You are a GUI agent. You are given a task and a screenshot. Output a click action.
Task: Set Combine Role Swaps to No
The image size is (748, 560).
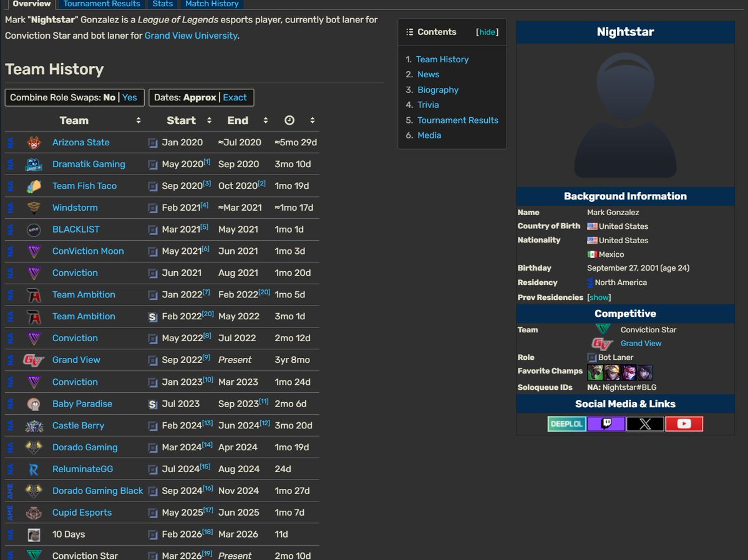click(x=109, y=97)
